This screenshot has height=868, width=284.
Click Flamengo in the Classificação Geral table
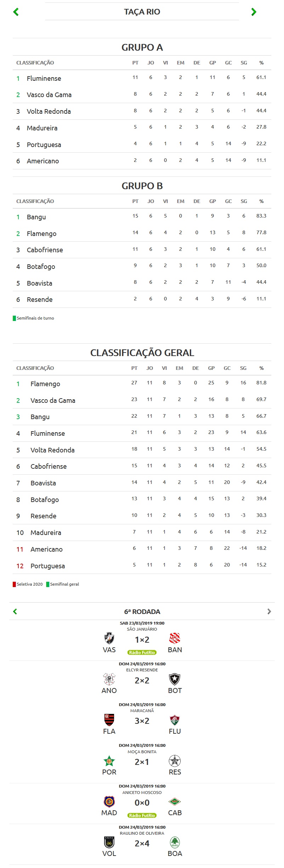pos(45,384)
